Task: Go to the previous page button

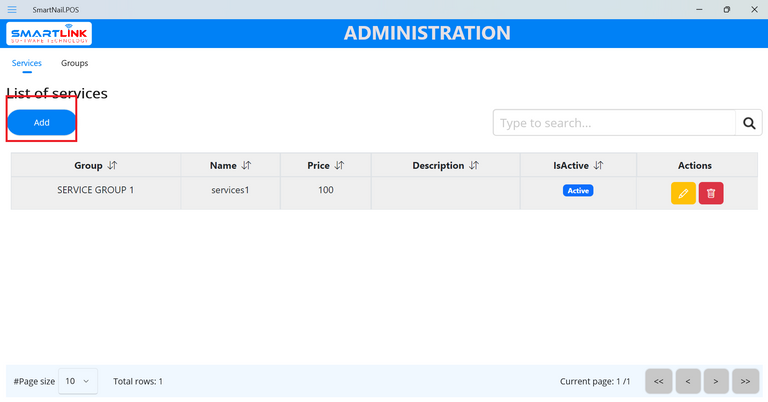Action: [687, 381]
